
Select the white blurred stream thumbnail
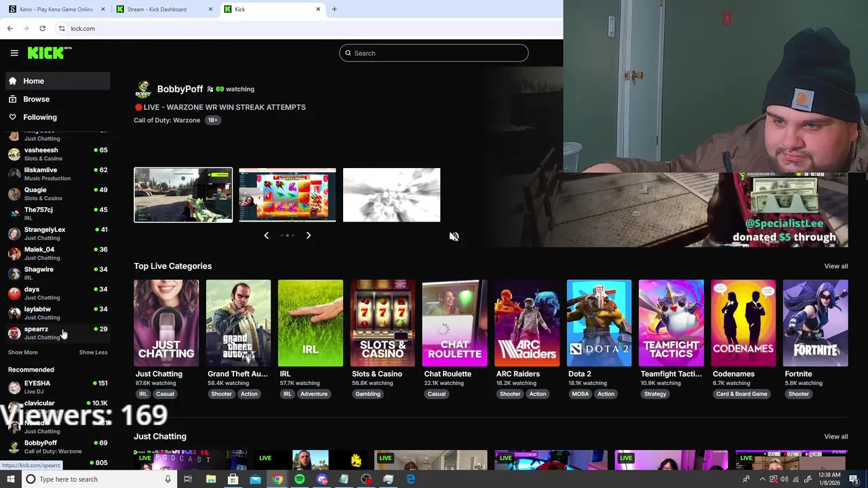(392, 195)
